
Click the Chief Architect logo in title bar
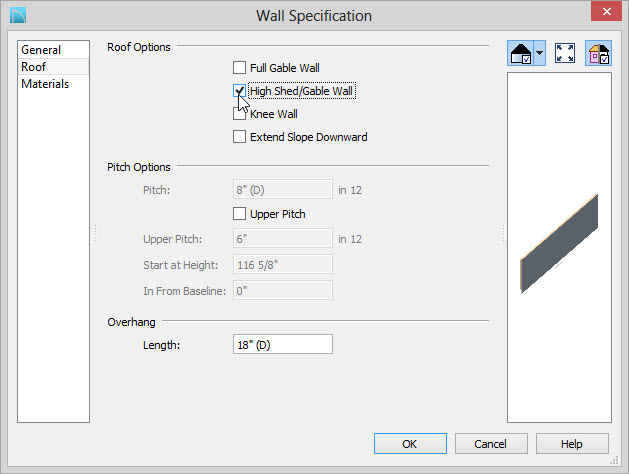tap(18, 16)
